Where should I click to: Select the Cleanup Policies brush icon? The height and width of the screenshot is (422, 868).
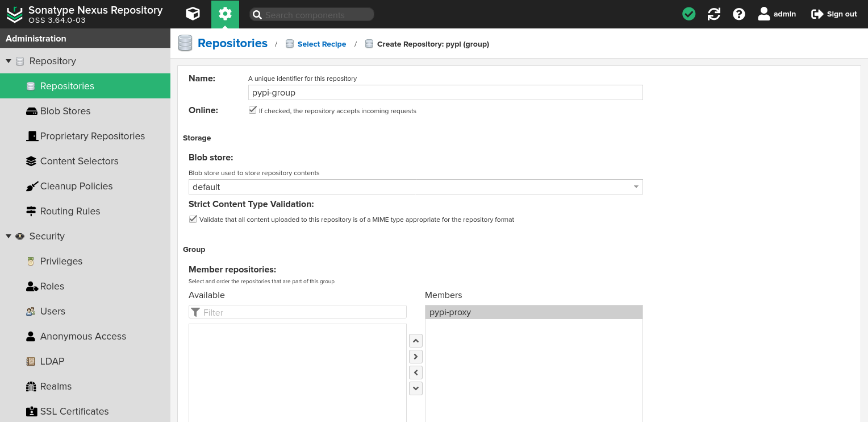click(x=31, y=186)
